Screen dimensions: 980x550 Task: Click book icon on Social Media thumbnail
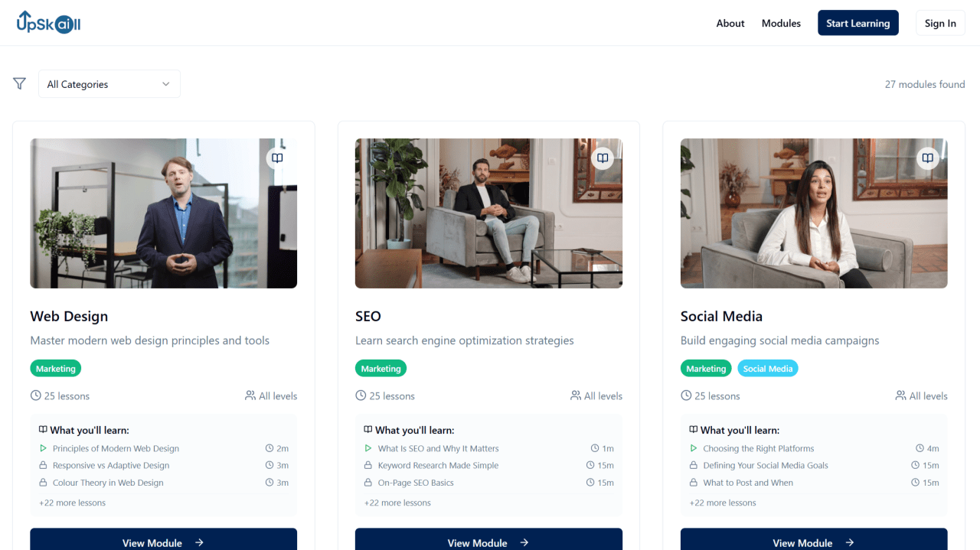coord(928,158)
